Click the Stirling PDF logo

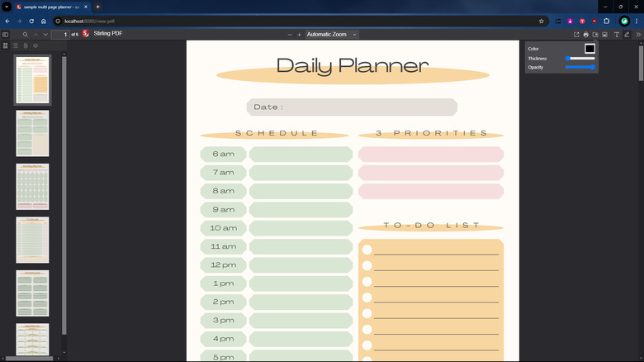pyautogui.click(x=85, y=34)
